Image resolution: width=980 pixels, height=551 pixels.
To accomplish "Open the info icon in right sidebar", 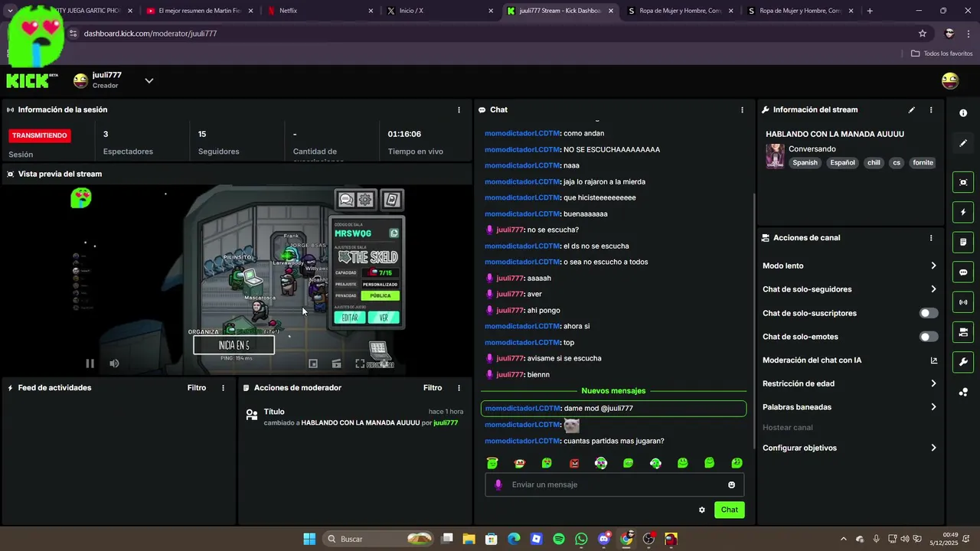I will point(963,113).
